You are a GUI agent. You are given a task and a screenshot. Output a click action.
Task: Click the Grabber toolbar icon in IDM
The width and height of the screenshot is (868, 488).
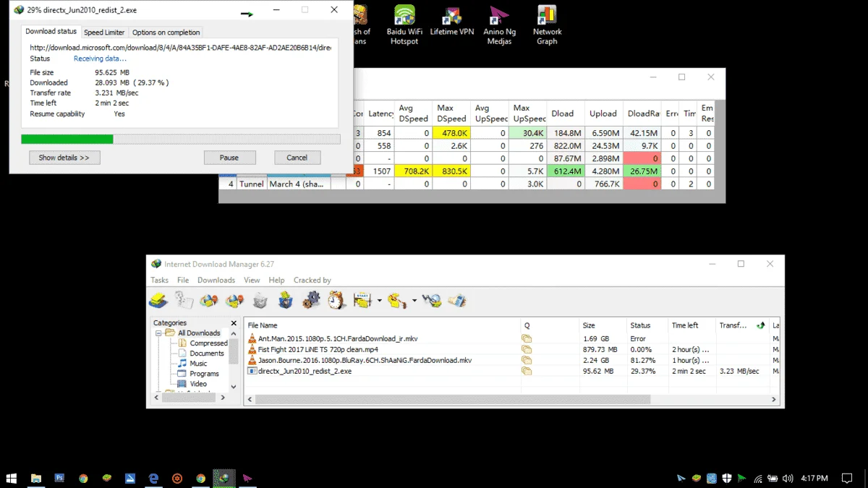click(x=432, y=300)
